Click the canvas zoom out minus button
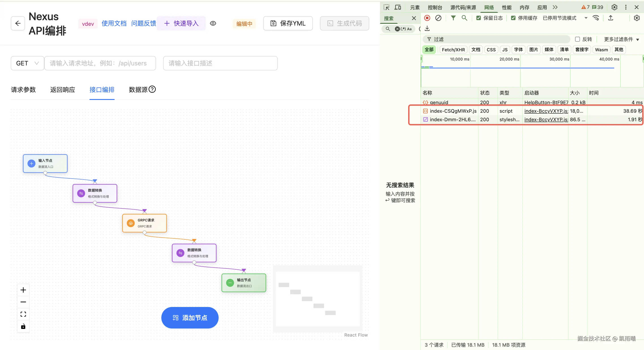The height and width of the screenshot is (350, 644). [23, 302]
